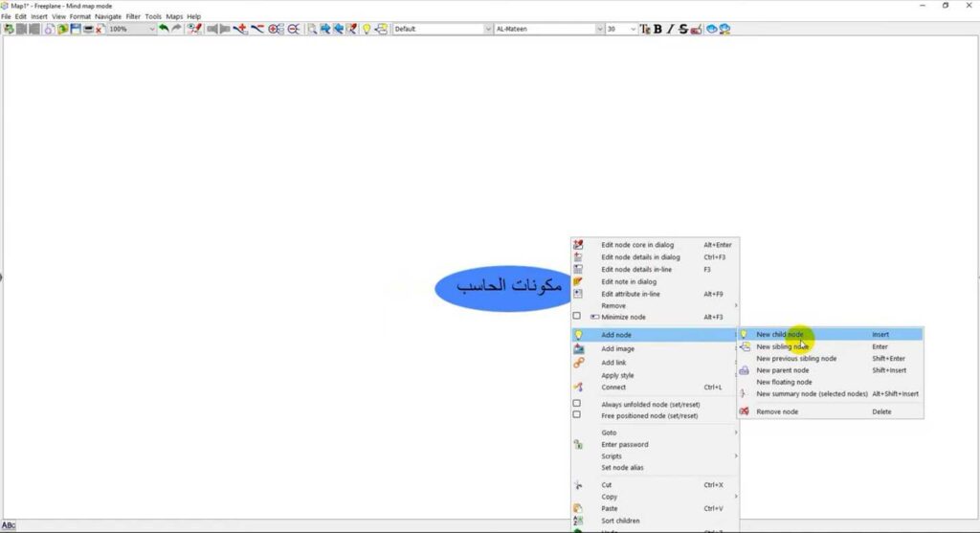Choose Edit node core in dialog
This screenshot has width=980, height=533.
pyautogui.click(x=655, y=245)
